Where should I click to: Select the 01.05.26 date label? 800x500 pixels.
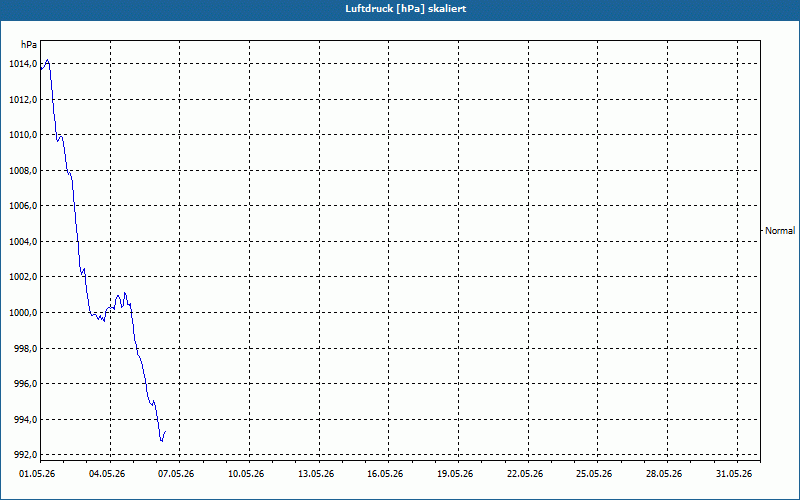(x=37, y=474)
